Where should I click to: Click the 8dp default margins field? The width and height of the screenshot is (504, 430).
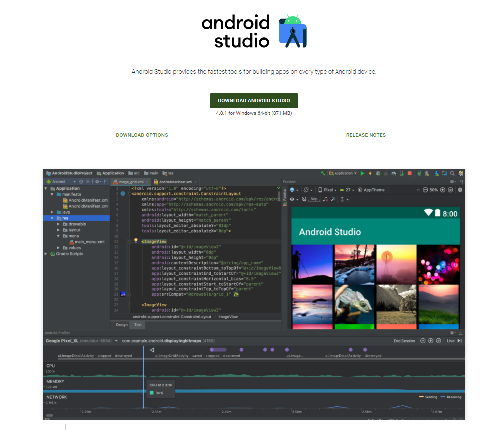(x=314, y=199)
